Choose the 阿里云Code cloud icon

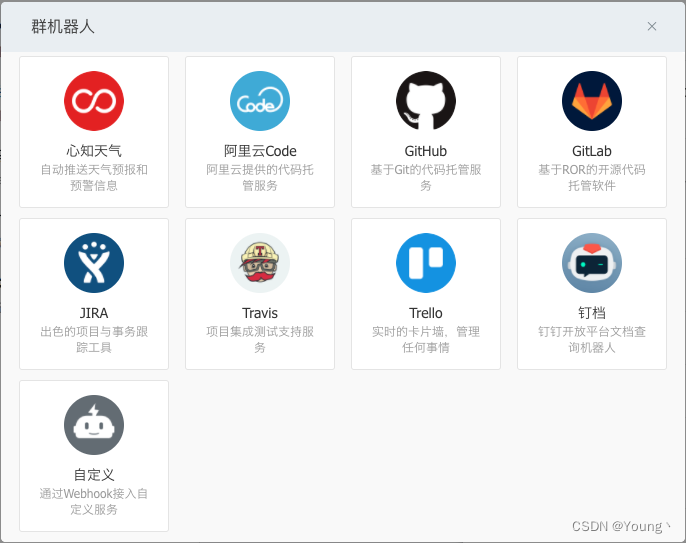tap(260, 101)
